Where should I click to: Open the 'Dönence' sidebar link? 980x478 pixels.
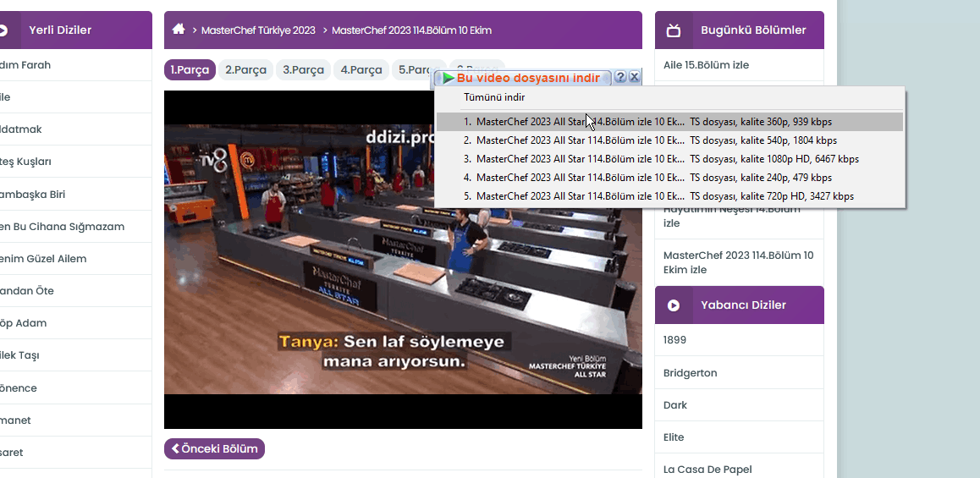18,388
